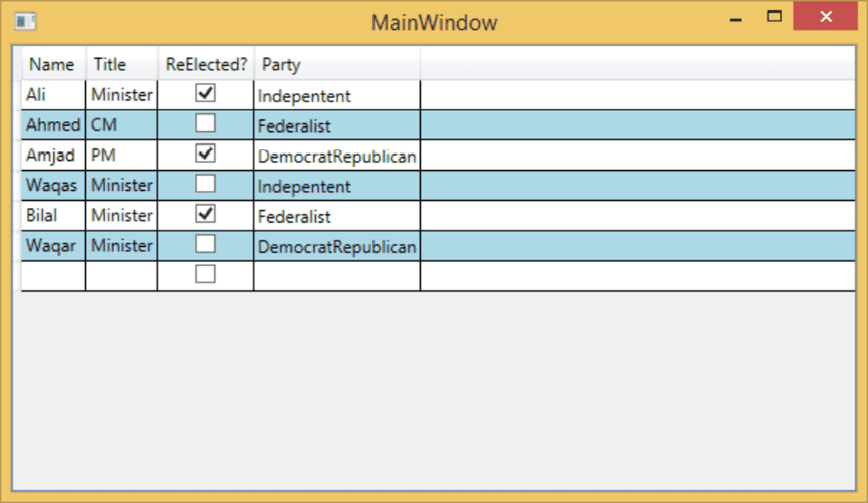Select the name cell 'Bilal'
This screenshot has height=503, width=868.
tap(53, 216)
